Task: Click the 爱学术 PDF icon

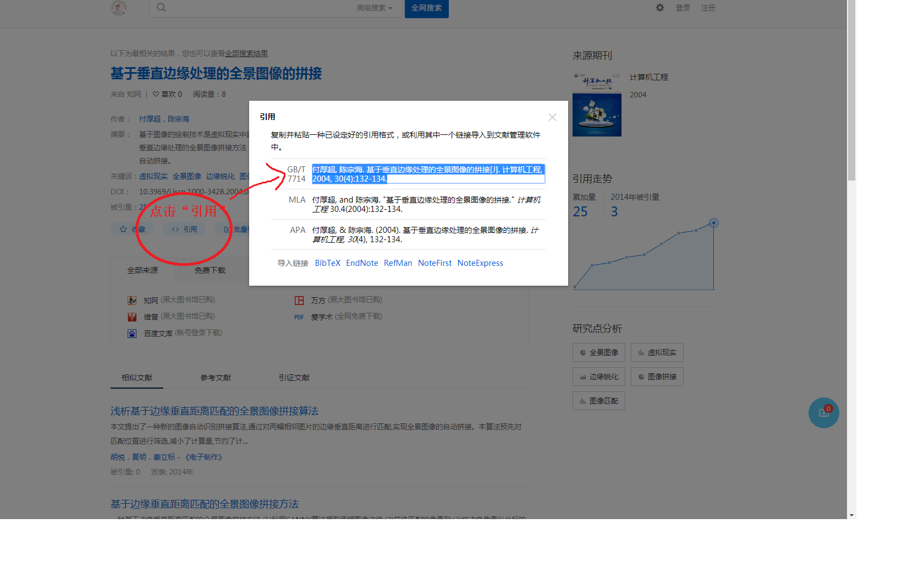Action: click(299, 317)
